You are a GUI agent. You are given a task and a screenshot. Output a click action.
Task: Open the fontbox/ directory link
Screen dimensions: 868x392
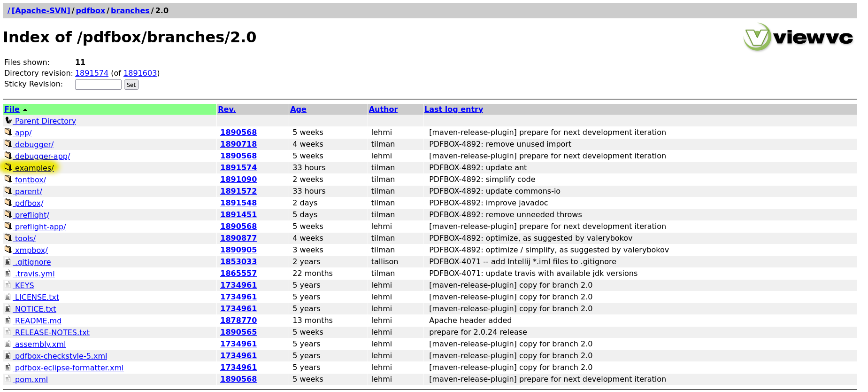coord(30,180)
